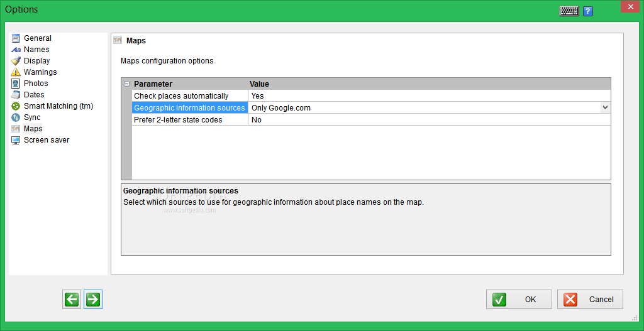Collapse the Parameter grid with minus box
The height and width of the screenshot is (331, 644).
click(x=127, y=84)
